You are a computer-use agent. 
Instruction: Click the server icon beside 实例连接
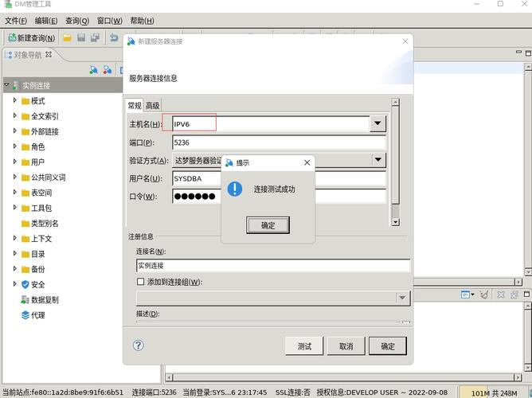coord(15,85)
